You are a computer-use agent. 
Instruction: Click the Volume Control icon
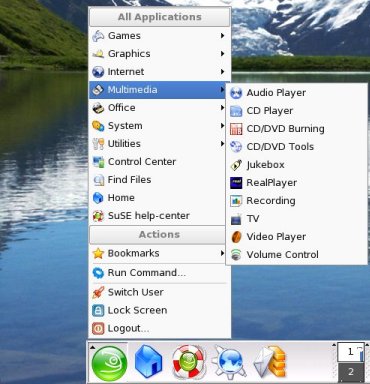pos(236,255)
